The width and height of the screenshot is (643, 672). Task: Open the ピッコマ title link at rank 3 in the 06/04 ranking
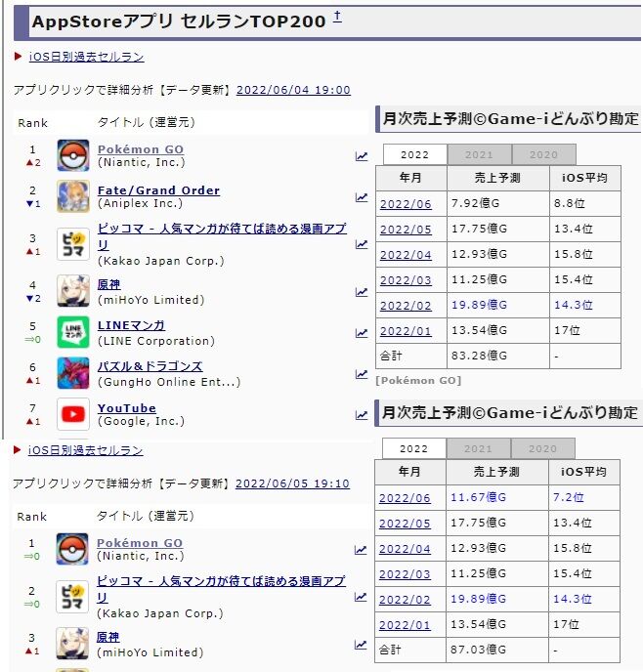click(x=222, y=236)
